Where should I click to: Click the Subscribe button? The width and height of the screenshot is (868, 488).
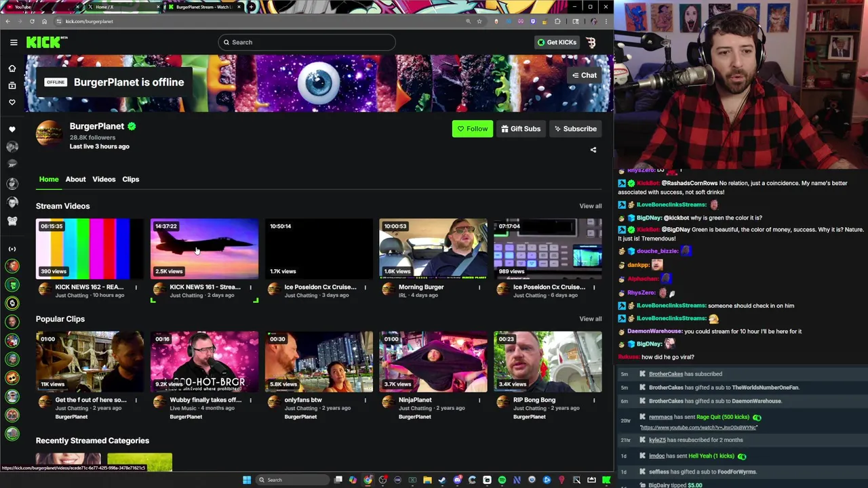[x=575, y=129]
